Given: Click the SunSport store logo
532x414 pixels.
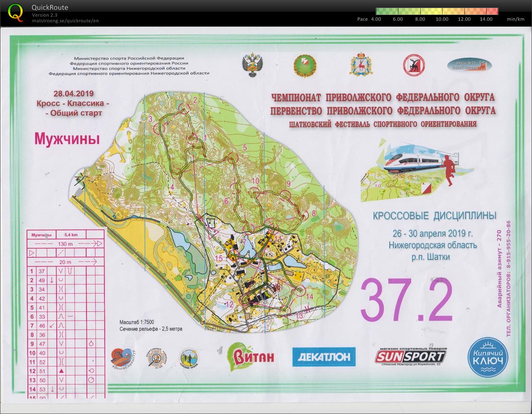Looking at the screenshot, I should tap(410, 356).
